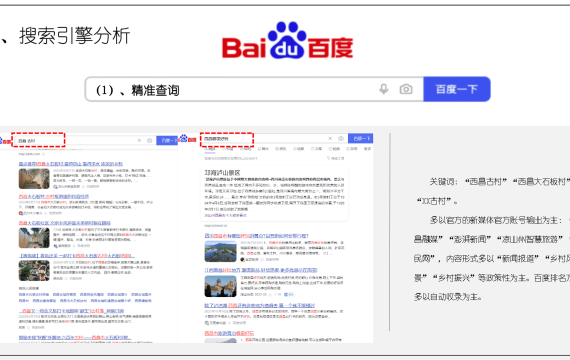
Task: Focus the main search field reading 精准查询
Action: (x=254, y=89)
